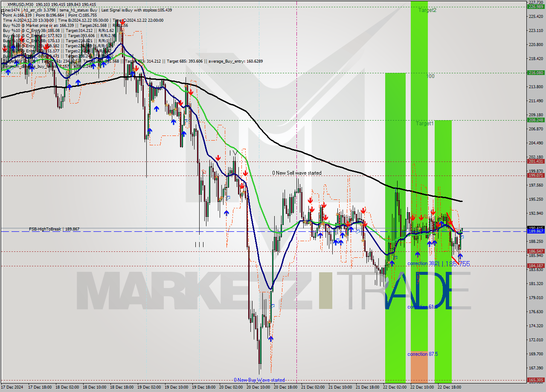The width and height of the screenshot is (546, 392).
Task: Click the '21 Dec 18:00' time axis label
Action: point(368,388)
